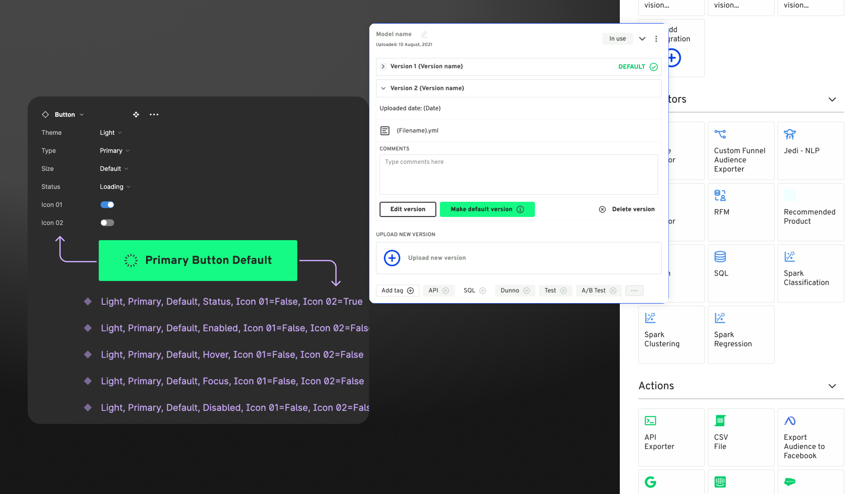The height and width of the screenshot is (494, 868).
Task: Click the {Filename}.yml document icon
Action: [x=384, y=131]
